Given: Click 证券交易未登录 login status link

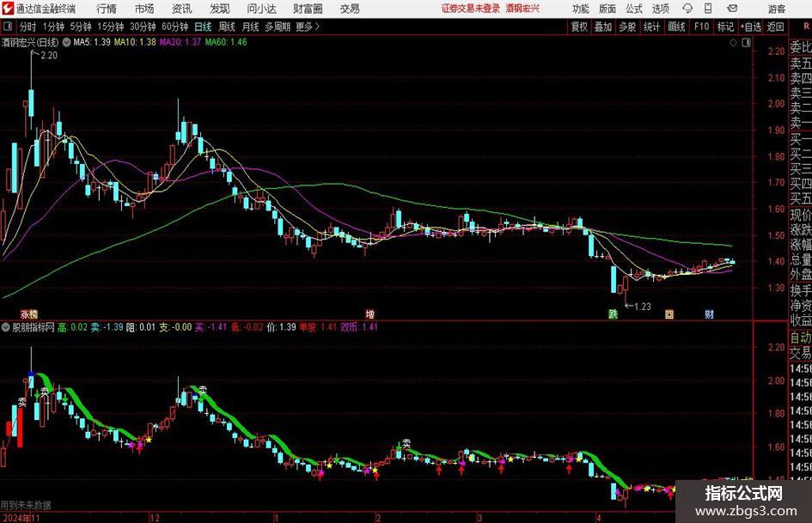Looking at the screenshot, I should [x=471, y=9].
